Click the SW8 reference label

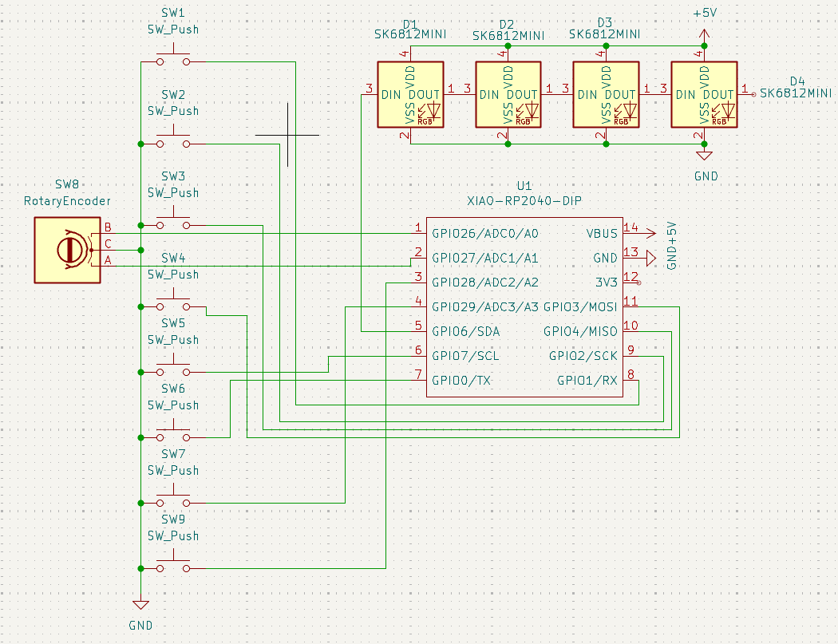click(67, 184)
